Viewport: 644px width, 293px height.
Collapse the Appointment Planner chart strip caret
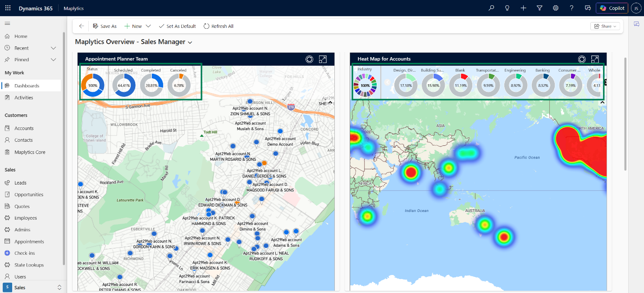[x=330, y=103]
